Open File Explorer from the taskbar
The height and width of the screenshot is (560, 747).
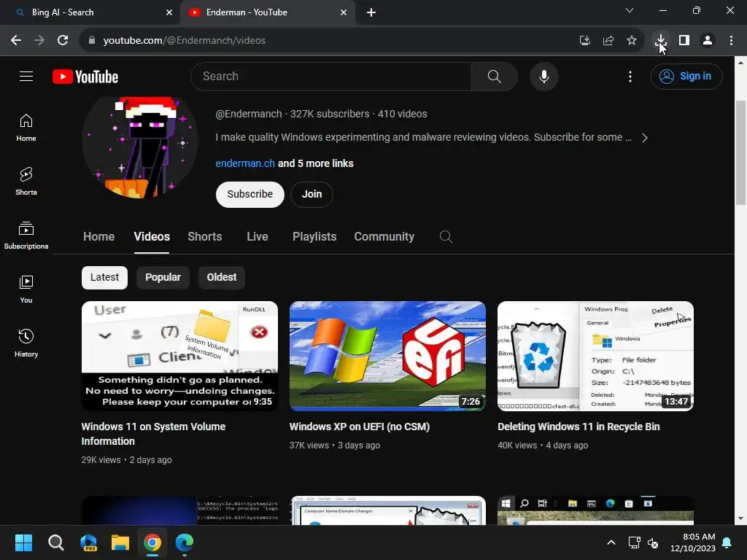pos(120,542)
